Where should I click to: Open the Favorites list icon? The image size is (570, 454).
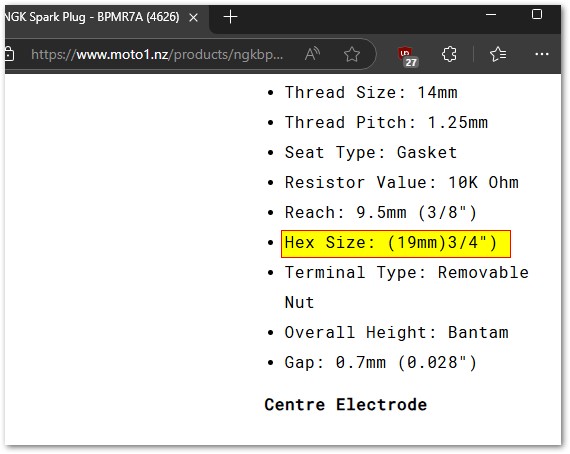pyautogui.click(x=498, y=55)
